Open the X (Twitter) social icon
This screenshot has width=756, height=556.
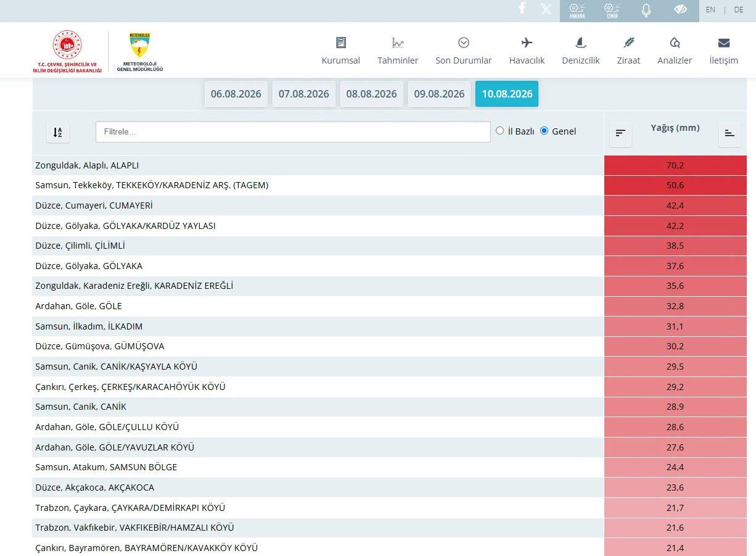tap(546, 9)
